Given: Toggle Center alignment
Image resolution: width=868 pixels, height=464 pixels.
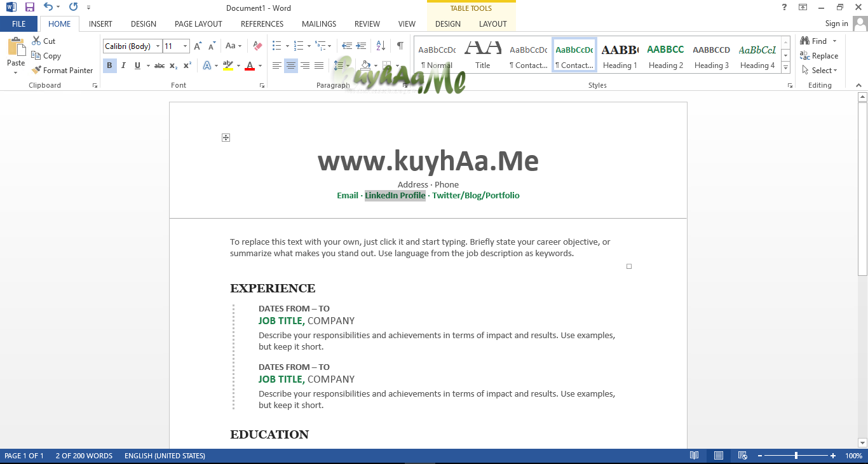Looking at the screenshot, I should click(x=291, y=65).
